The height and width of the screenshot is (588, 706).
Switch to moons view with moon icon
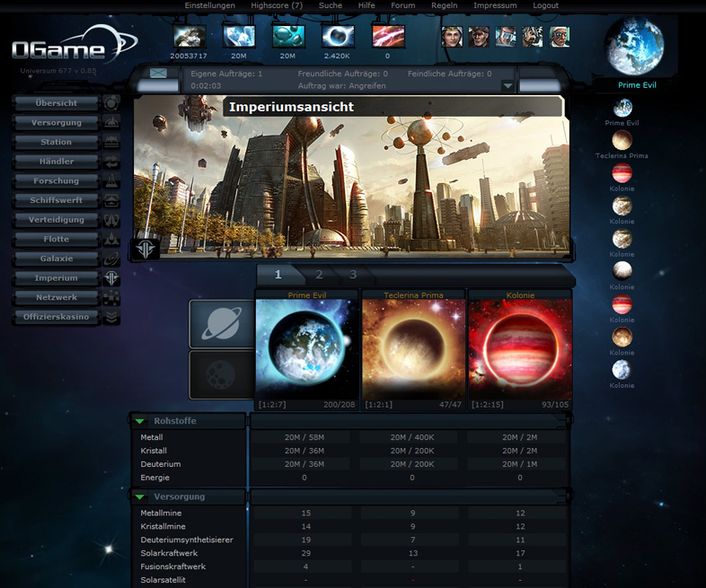(x=221, y=374)
